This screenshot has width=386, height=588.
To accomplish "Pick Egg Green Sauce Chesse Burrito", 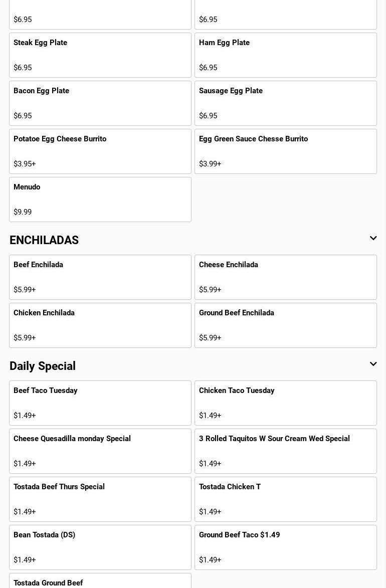I will click(x=286, y=151).
